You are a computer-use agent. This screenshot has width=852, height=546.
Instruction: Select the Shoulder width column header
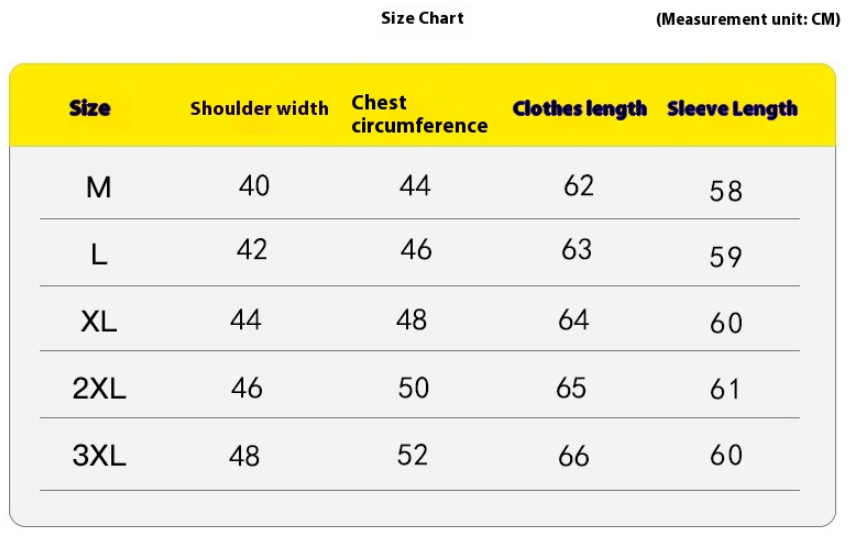(259, 108)
